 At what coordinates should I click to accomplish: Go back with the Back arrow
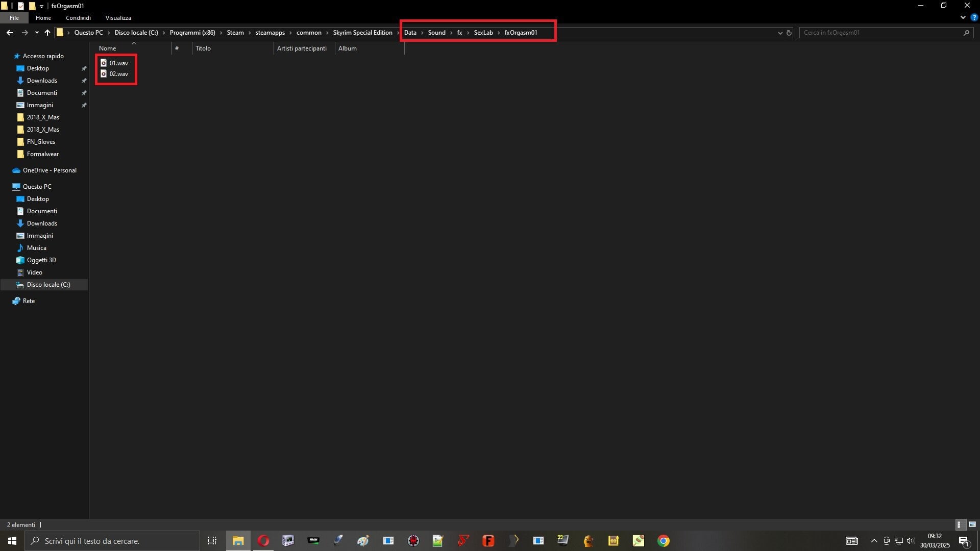point(10,33)
